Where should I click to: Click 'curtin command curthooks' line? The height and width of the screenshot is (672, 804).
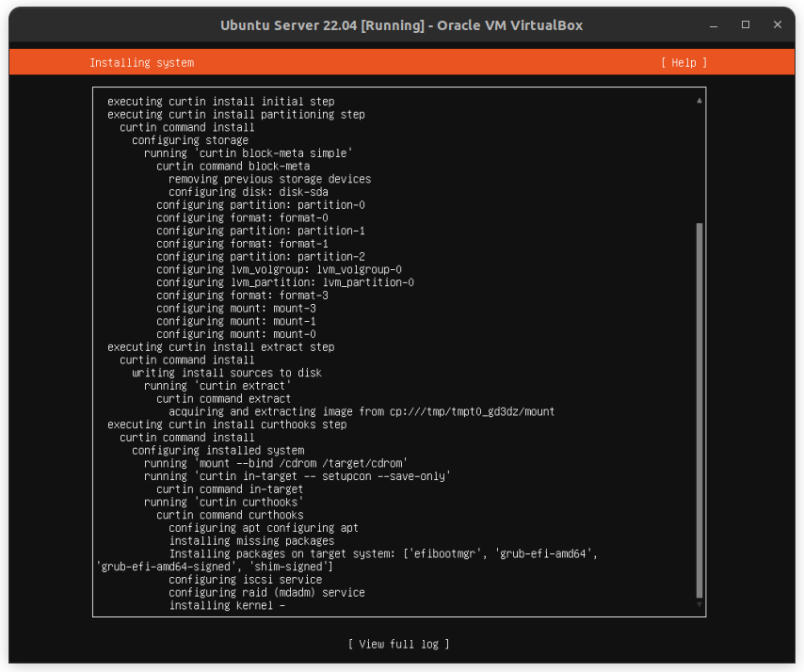tap(230, 515)
